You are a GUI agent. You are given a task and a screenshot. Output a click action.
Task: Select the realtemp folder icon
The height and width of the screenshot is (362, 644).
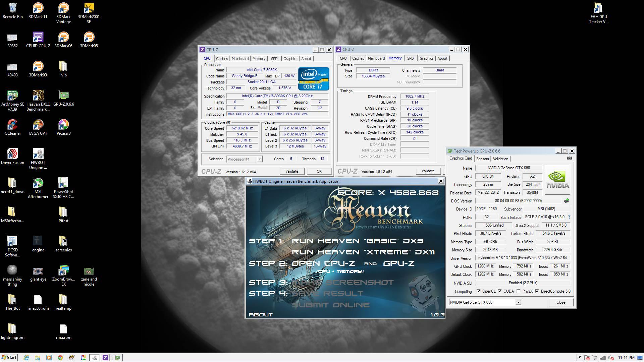(63, 302)
